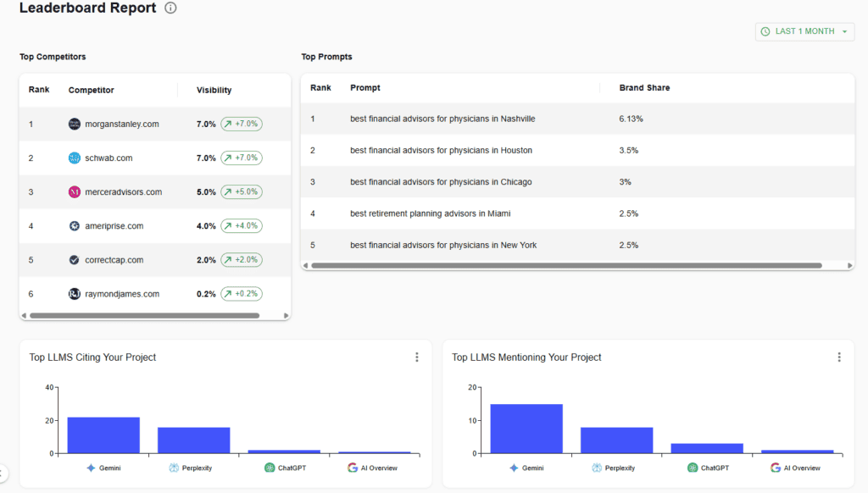868x493 pixels.
Task: Click the right scroll arrow under the competitors table
Action: 287,316
